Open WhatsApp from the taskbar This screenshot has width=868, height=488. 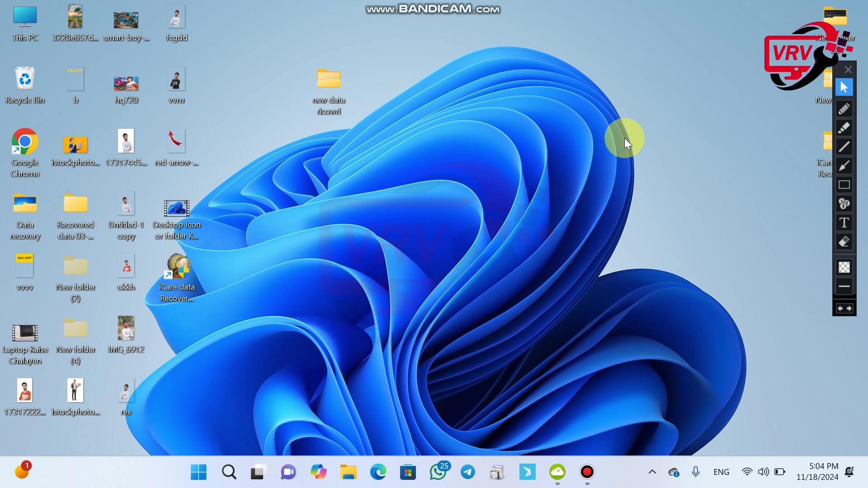438,472
